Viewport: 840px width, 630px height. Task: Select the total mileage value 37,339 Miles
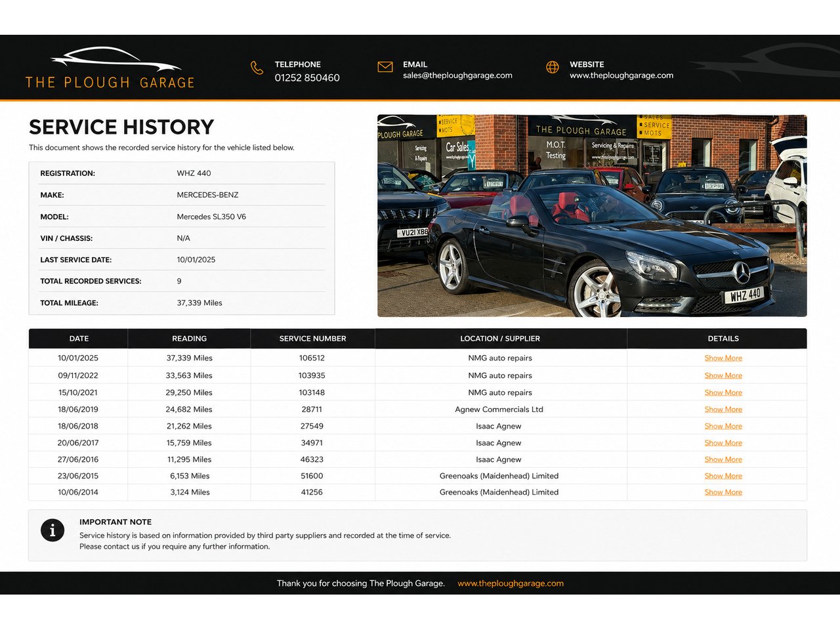[199, 303]
